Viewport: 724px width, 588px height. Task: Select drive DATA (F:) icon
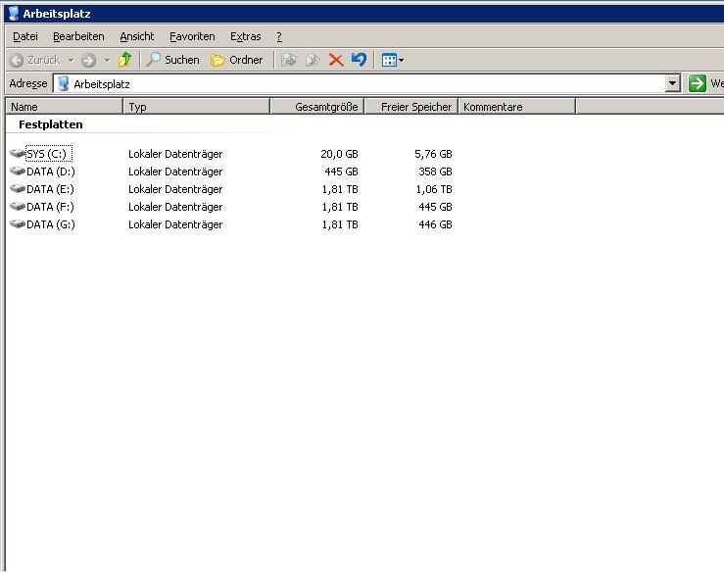[x=18, y=206]
